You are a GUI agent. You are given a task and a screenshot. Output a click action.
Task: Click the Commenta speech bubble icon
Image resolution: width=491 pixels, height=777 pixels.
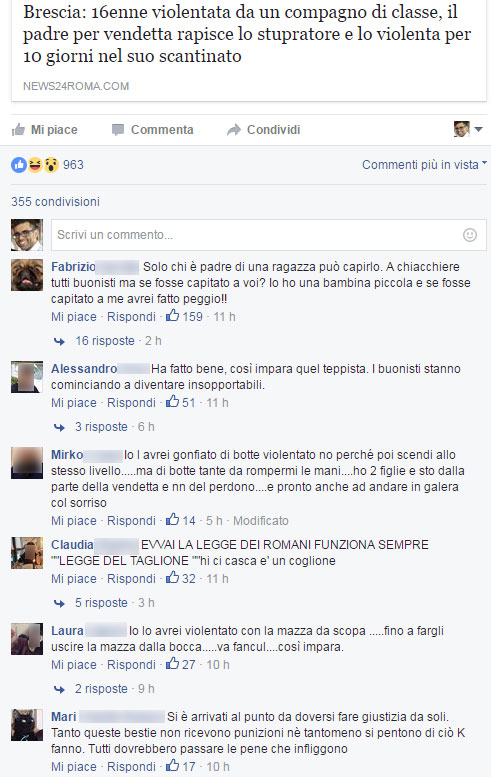[x=117, y=130]
